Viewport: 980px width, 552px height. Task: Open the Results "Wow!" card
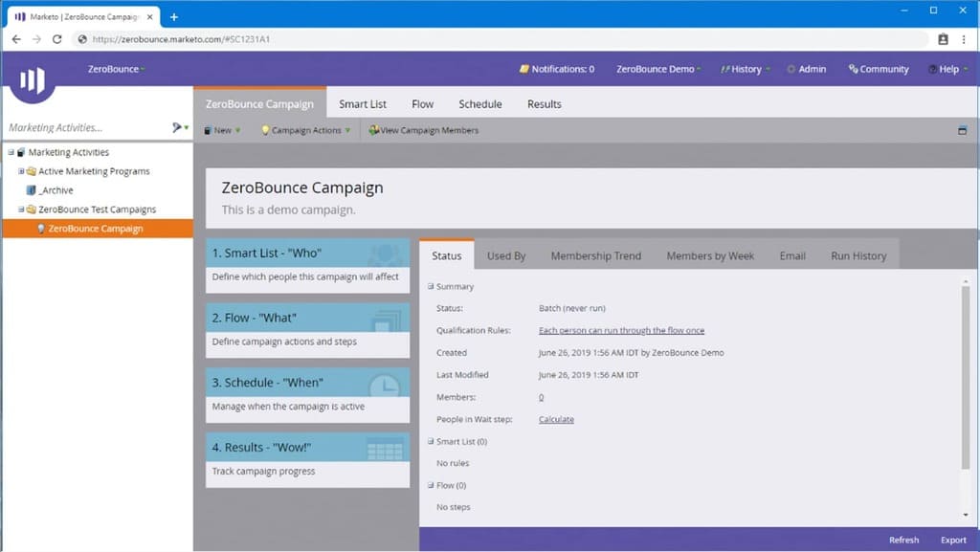pyautogui.click(x=307, y=460)
